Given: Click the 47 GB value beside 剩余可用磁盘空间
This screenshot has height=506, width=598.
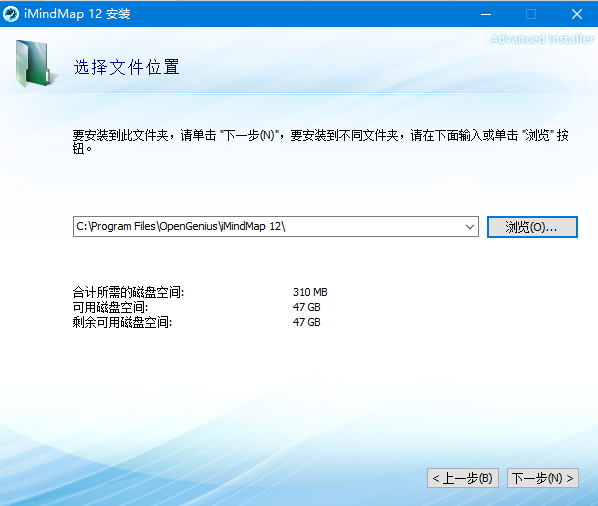Looking at the screenshot, I should pyautogui.click(x=307, y=322).
